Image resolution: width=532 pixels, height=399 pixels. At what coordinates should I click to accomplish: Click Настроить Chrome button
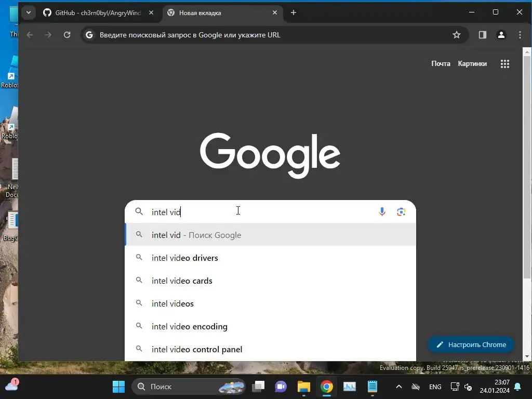471,344
